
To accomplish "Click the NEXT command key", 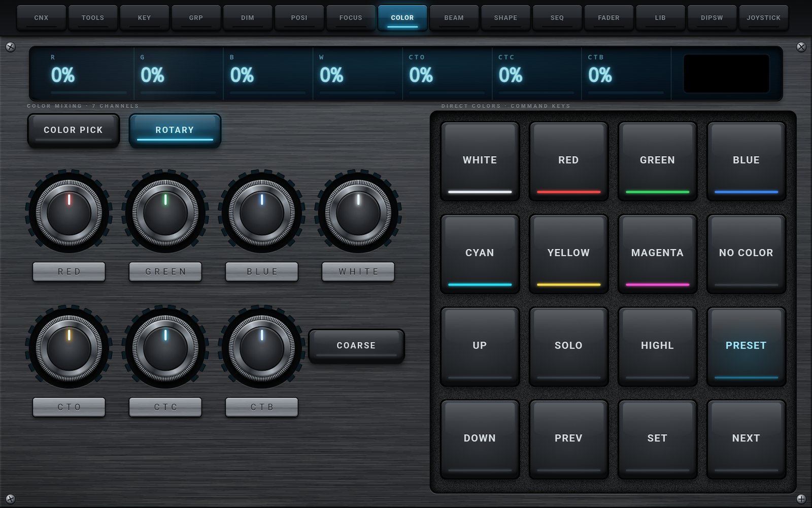I will coord(746,439).
